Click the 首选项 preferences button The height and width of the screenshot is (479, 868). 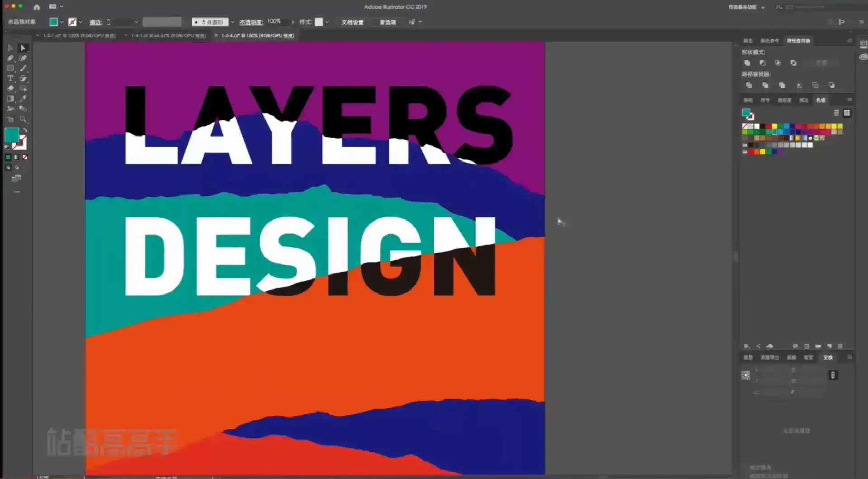click(x=387, y=22)
